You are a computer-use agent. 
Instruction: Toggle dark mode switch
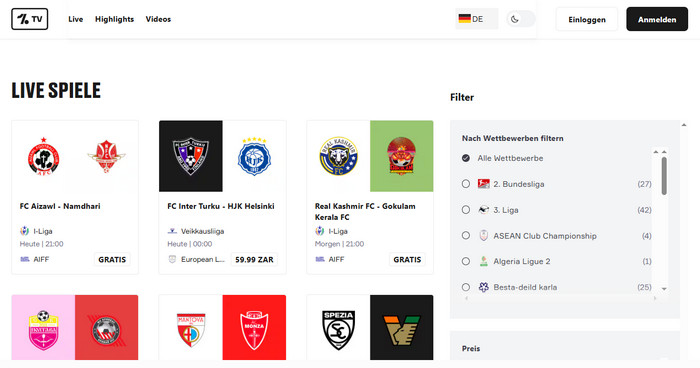pos(521,19)
